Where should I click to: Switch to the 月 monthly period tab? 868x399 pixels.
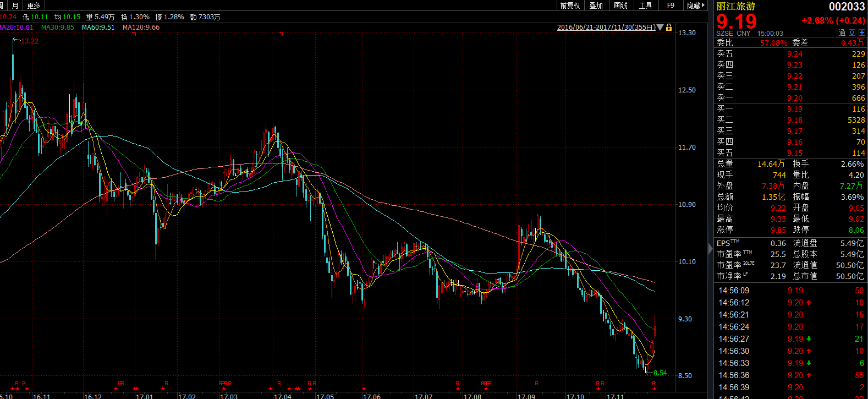coord(15,6)
